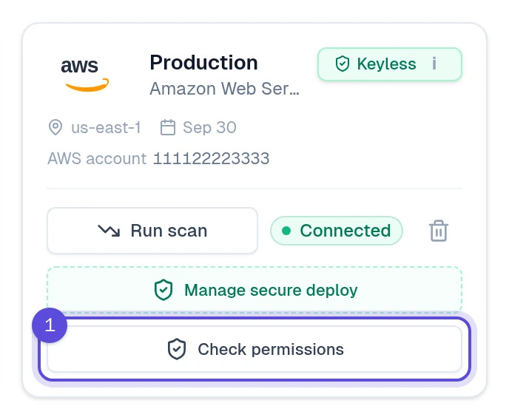Select the AWS account number 111122223333

(x=212, y=158)
